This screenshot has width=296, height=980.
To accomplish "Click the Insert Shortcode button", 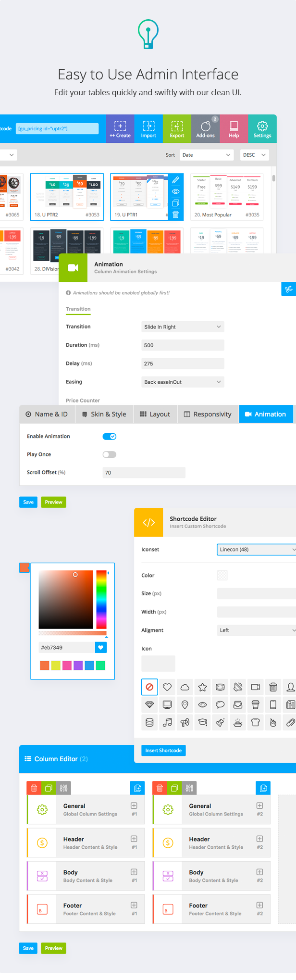I will point(163,751).
